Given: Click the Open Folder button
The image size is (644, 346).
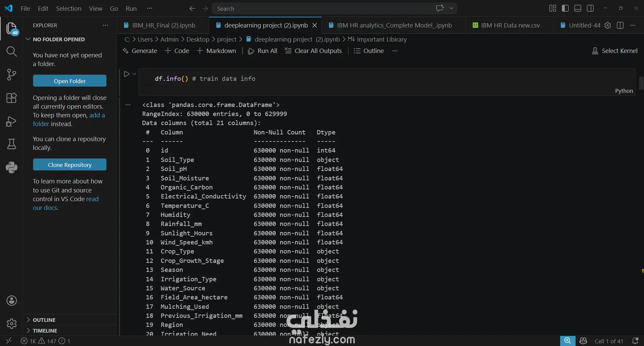Looking at the screenshot, I should click(70, 81).
